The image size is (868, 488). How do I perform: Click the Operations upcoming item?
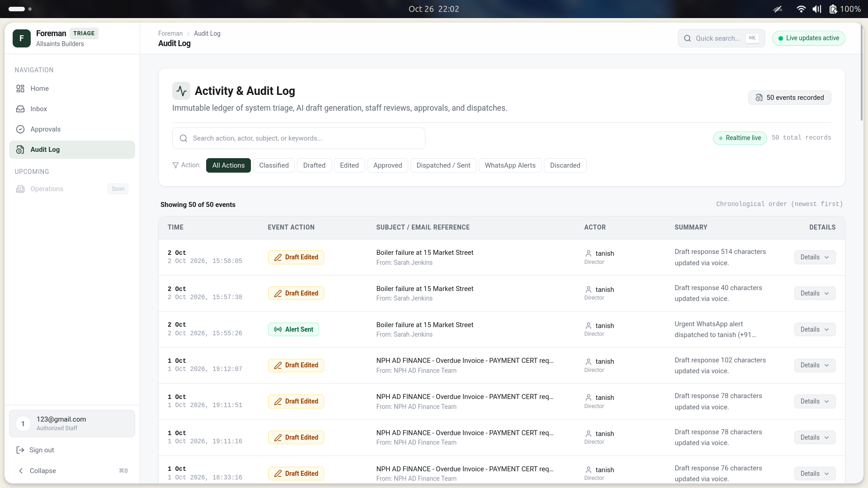coord(72,189)
